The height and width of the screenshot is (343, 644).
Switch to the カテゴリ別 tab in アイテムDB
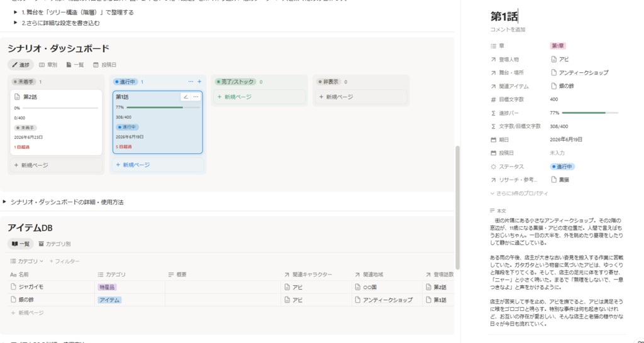pos(54,244)
